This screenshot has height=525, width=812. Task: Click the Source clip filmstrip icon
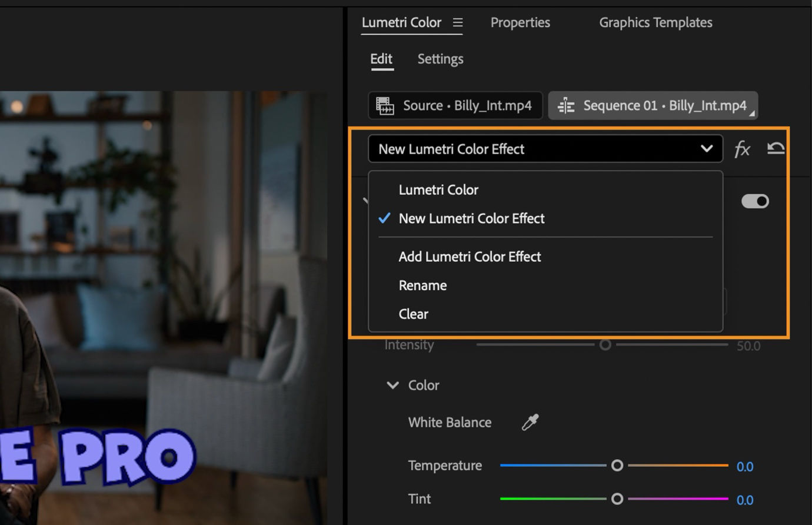(x=385, y=105)
